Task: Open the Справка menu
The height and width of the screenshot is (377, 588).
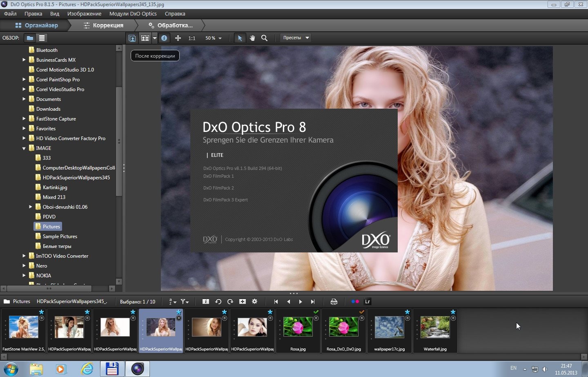Action: [x=175, y=13]
